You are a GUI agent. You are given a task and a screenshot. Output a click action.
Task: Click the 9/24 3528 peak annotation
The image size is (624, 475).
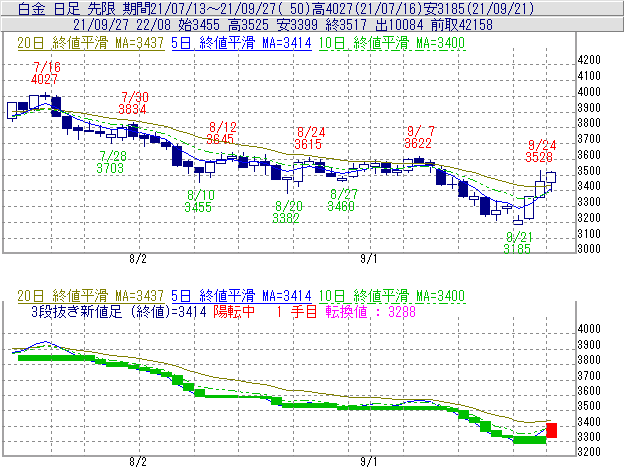pos(540,151)
